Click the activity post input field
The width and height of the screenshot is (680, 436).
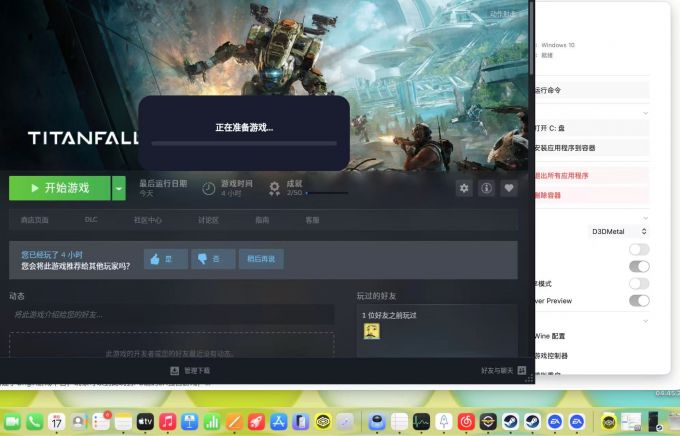coord(172,315)
